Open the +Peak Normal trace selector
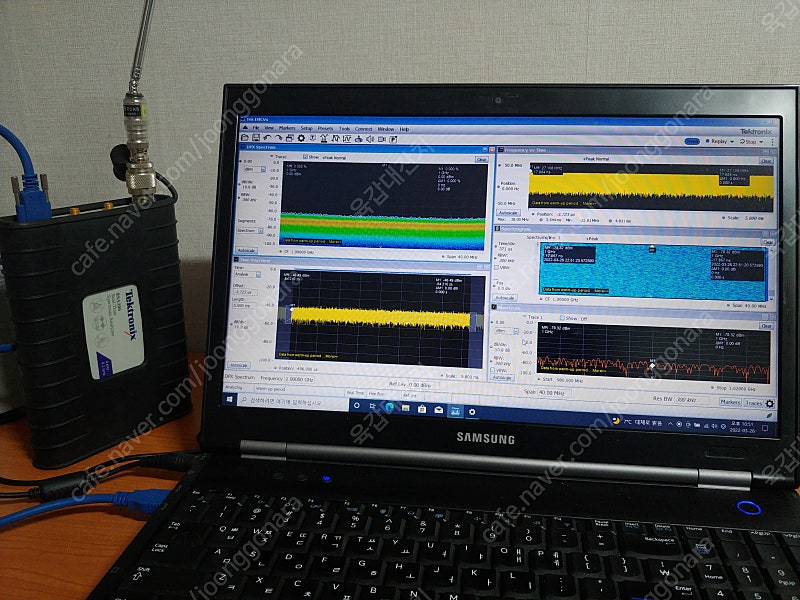 333,156
